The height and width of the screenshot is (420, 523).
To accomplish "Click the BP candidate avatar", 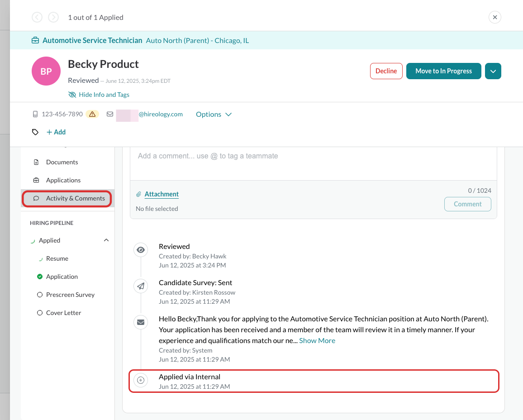I will pos(46,71).
